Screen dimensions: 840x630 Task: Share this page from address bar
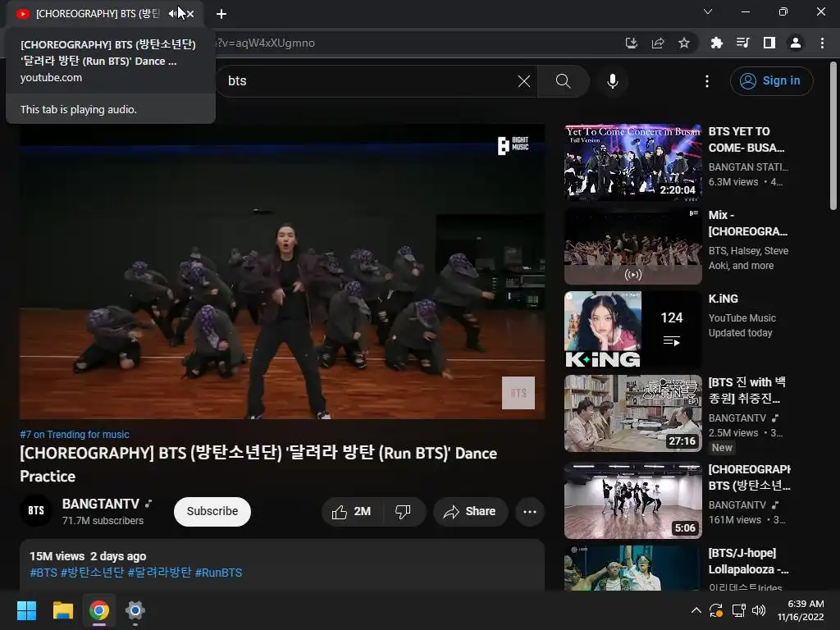click(x=658, y=43)
